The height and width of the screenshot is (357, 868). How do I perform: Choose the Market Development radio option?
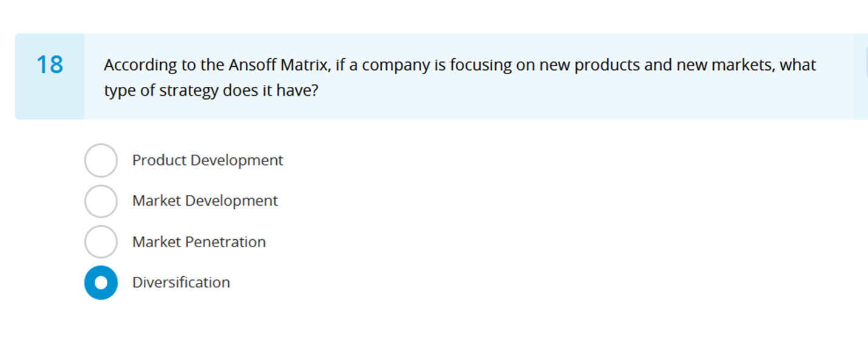101,201
